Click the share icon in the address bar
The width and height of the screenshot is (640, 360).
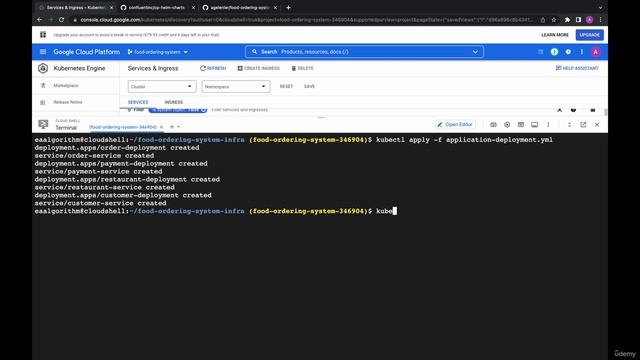pyautogui.click(x=543, y=20)
